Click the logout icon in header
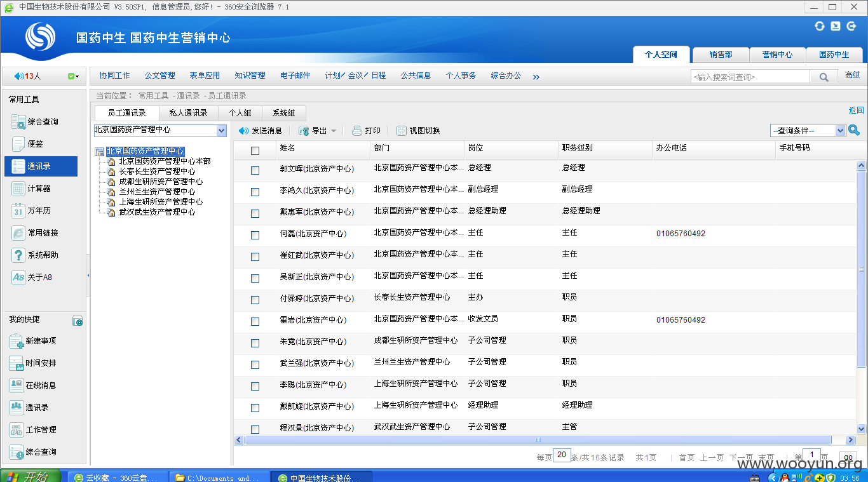 [x=852, y=26]
